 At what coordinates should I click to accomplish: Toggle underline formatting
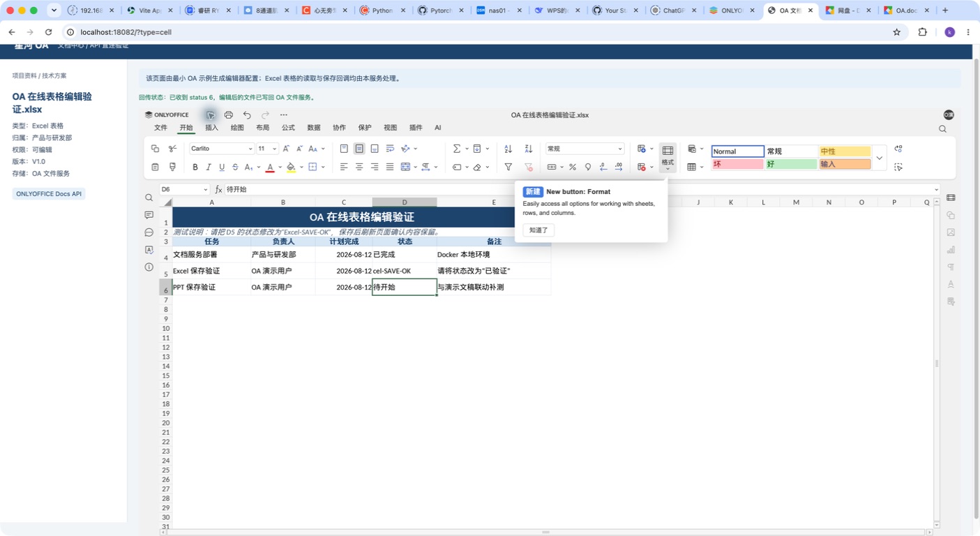click(222, 167)
